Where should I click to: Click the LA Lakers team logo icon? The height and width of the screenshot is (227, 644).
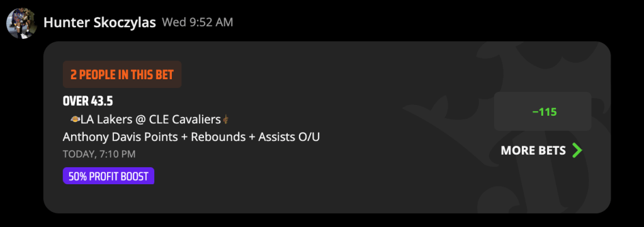click(x=75, y=119)
